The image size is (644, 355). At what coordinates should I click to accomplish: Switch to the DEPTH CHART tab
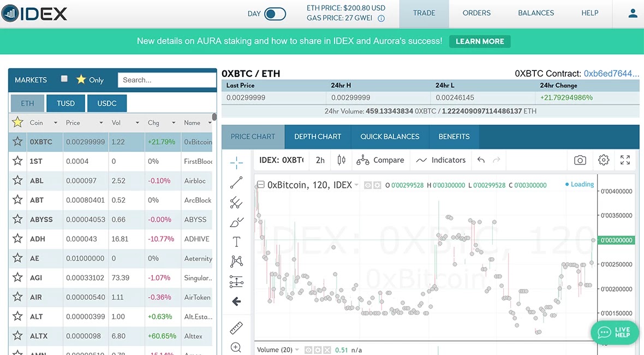pyautogui.click(x=318, y=137)
